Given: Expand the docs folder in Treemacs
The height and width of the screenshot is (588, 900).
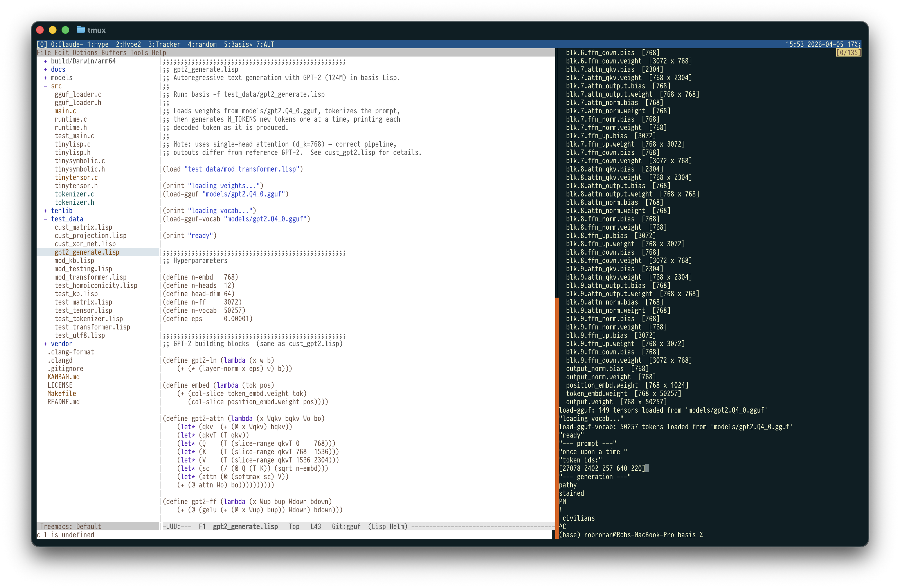Looking at the screenshot, I should point(46,69).
